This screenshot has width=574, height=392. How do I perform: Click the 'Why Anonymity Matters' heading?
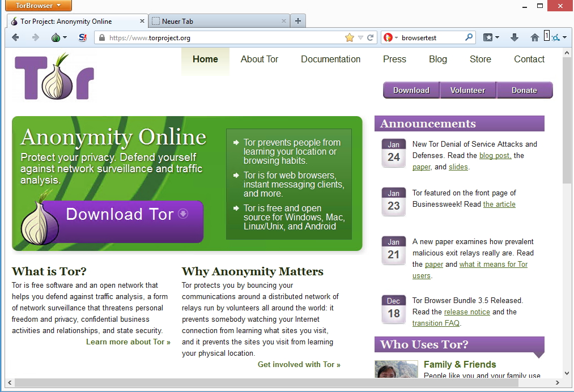253,271
